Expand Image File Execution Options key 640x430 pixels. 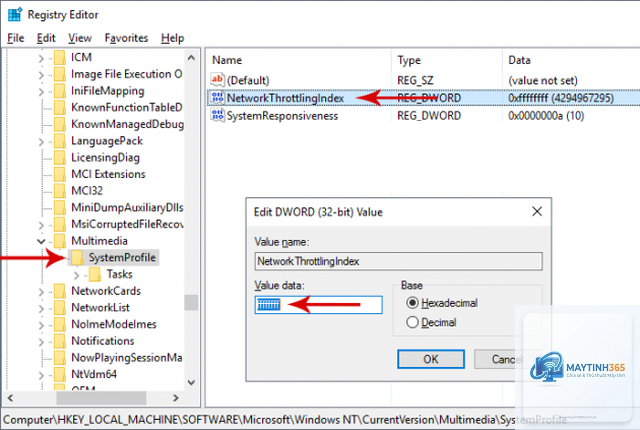[x=41, y=75]
